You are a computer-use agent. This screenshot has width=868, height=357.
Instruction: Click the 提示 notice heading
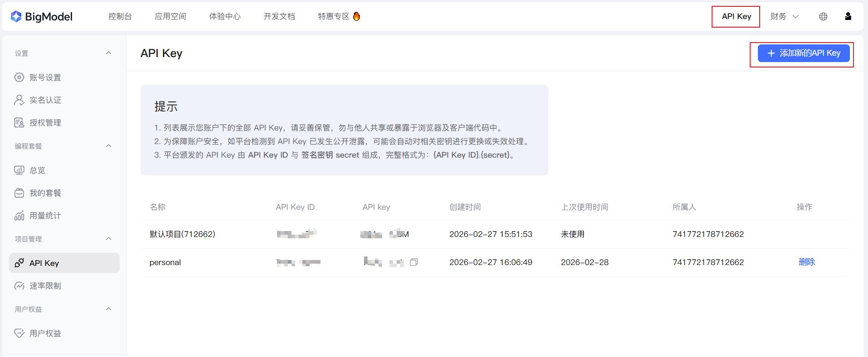(166, 106)
